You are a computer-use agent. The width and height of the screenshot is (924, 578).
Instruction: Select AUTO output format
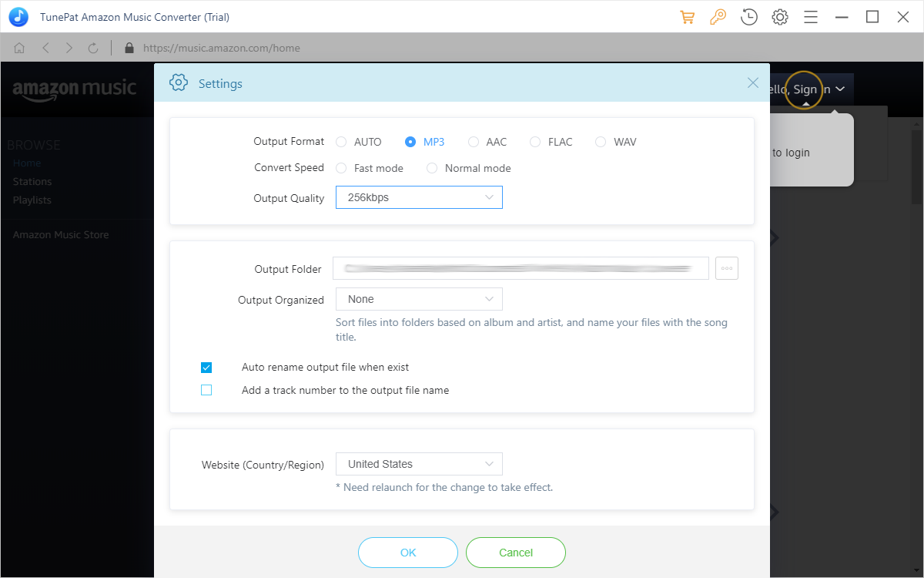point(359,142)
